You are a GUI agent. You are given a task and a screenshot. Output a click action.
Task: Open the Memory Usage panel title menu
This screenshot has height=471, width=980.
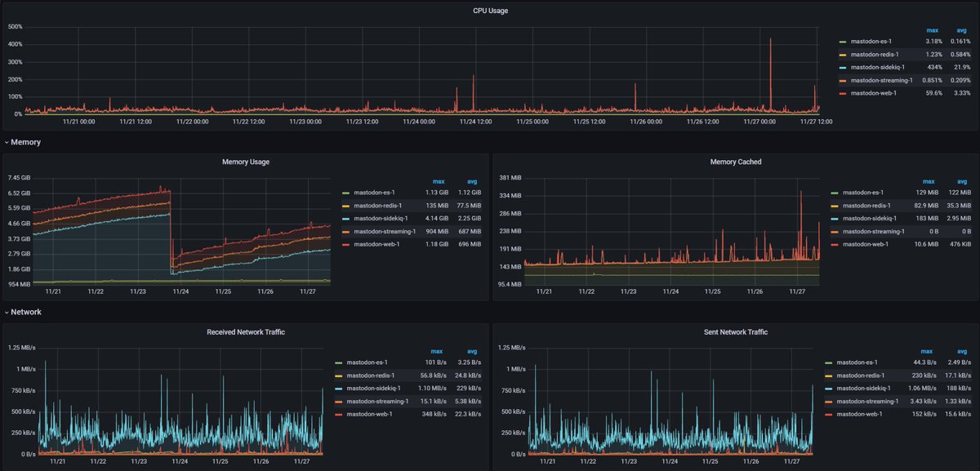tap(246, 162)
